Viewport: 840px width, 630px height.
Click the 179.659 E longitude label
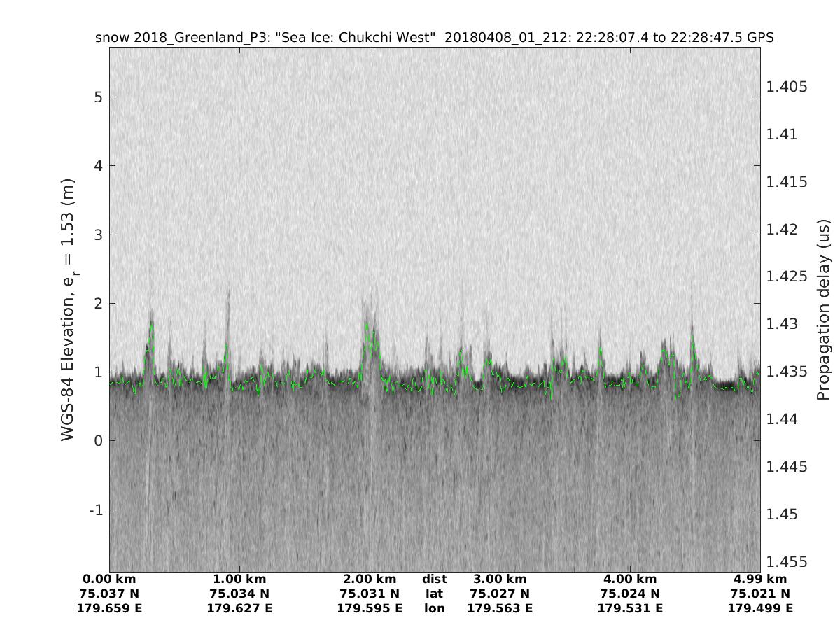[x=109, y=608]
